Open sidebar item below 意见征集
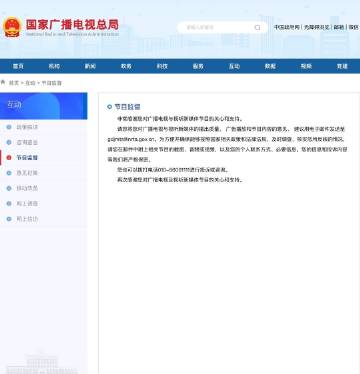Screen dimensions: 360x374 click(27, 188)
